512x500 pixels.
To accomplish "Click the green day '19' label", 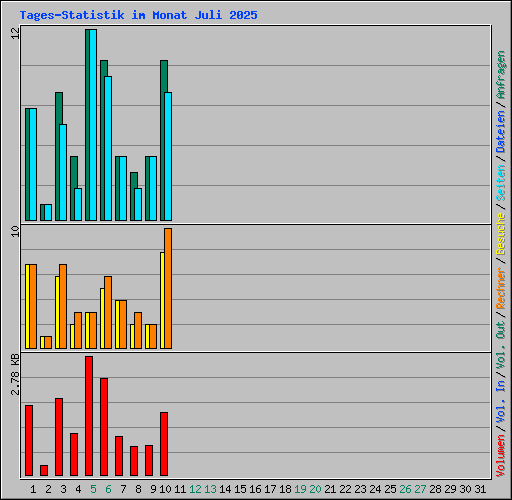I will click(x=300, y=489).
